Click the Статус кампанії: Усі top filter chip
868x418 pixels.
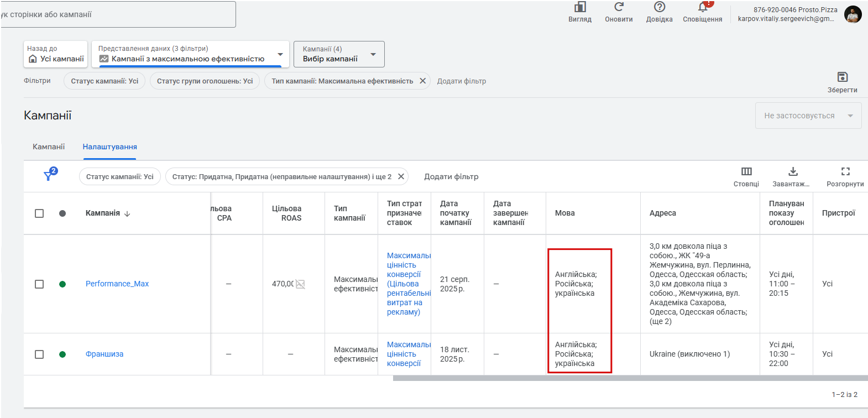[104, 81]
